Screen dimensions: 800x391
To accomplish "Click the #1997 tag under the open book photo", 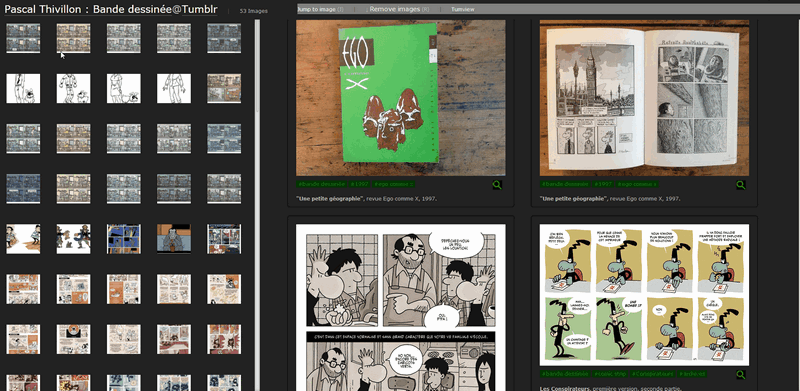I will (x=603, y=184).
